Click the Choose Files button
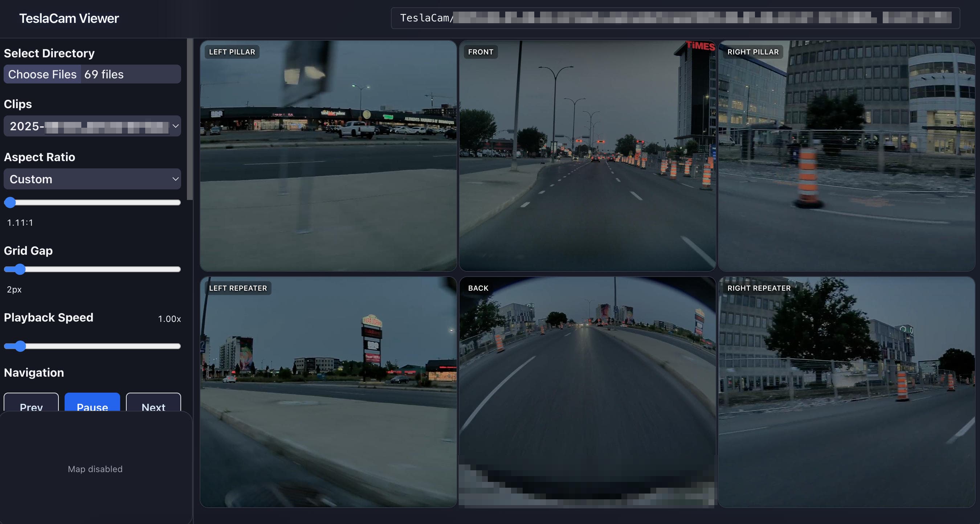This screenshot has height=524, width=980. pyautogui.click(x=42, y=74)
